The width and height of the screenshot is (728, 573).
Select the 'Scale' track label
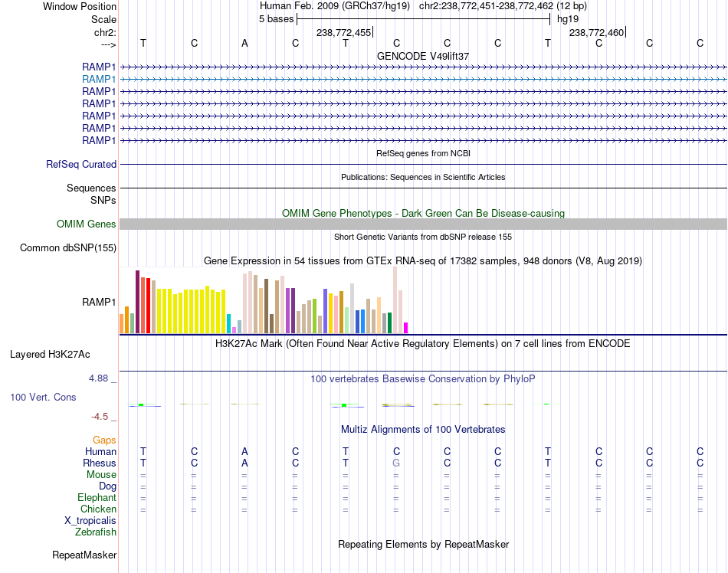click(x=103, y=19)
